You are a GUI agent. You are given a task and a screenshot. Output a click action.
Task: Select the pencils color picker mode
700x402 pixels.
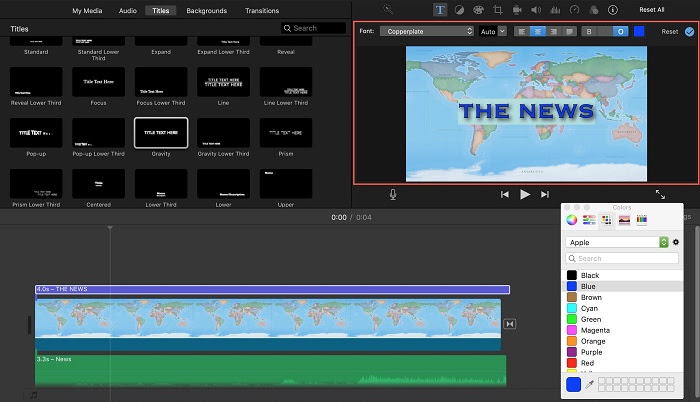pos(642,219)
